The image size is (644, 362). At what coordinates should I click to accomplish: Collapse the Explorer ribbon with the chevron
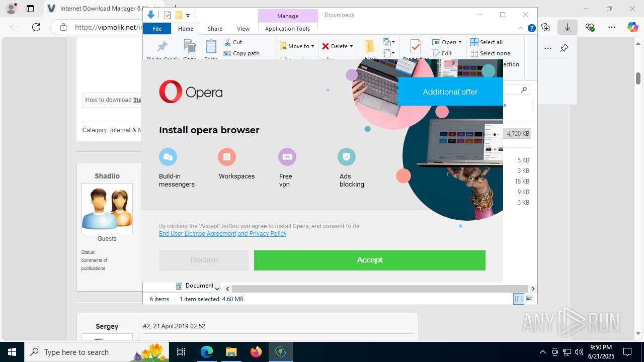[521, 29]
